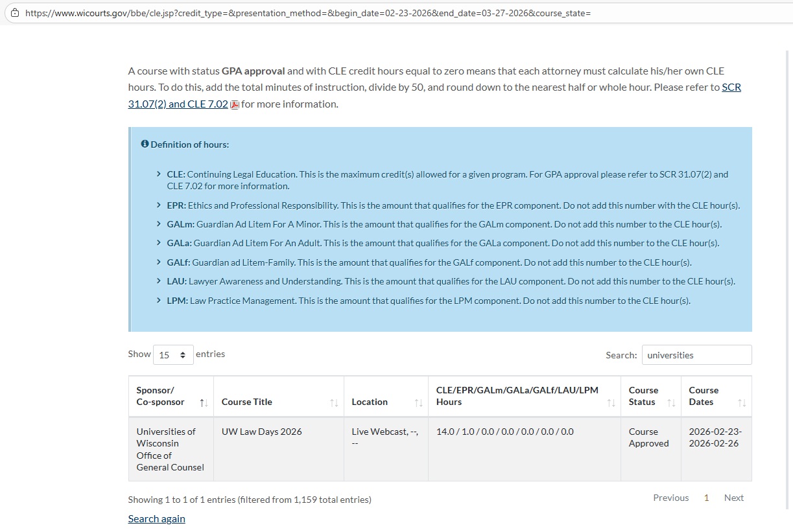Go to Next page of results
The width and height of the screenshot is (793, 532).
click(733, 498)
